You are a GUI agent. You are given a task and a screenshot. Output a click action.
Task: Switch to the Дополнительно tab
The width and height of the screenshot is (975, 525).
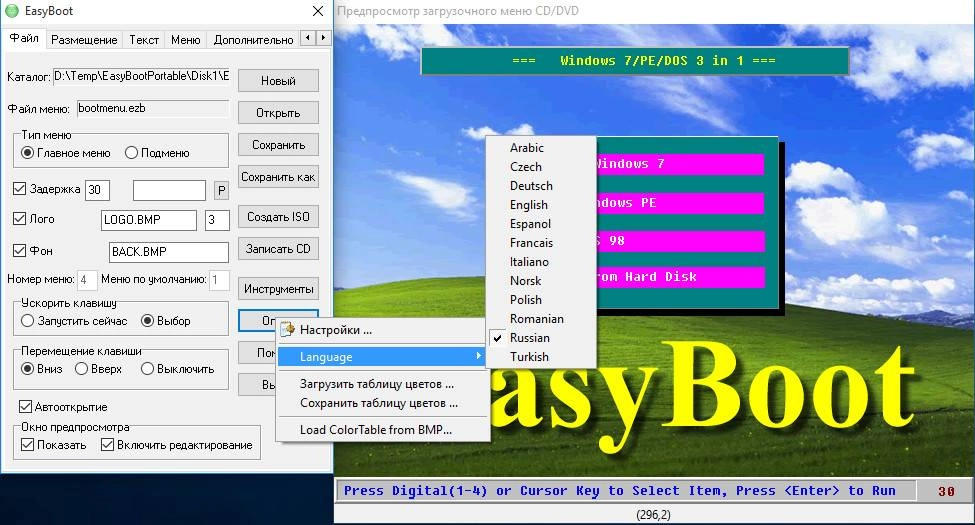click(x=253, y=40)
